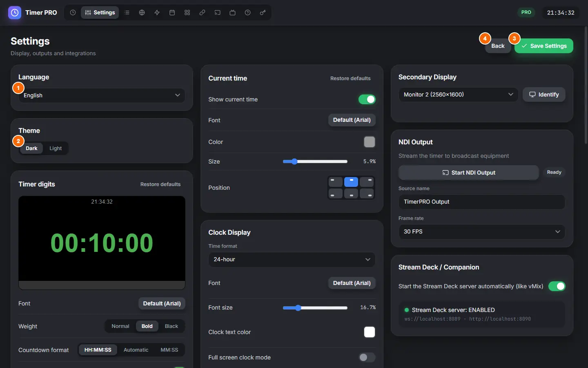Viewport: 588px width, 368px height.
Task: Open the calendar icon tab
Action: tap(172, 13)
